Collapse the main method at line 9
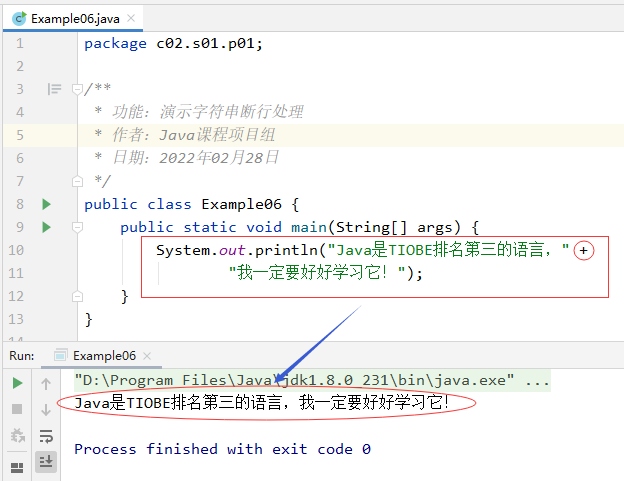The height and width of the screenshot is (481, 624). tap(77, 227)
